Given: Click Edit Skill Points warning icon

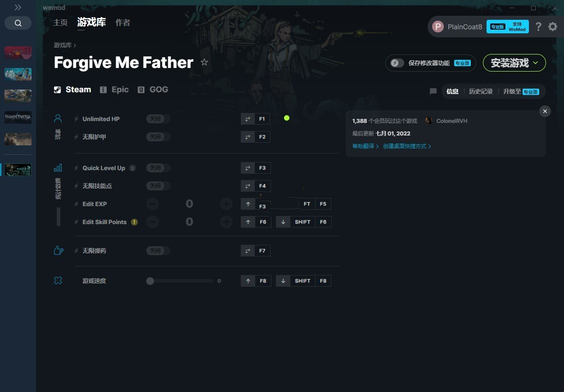Looking at the screenshot, I should coord(134,222).
